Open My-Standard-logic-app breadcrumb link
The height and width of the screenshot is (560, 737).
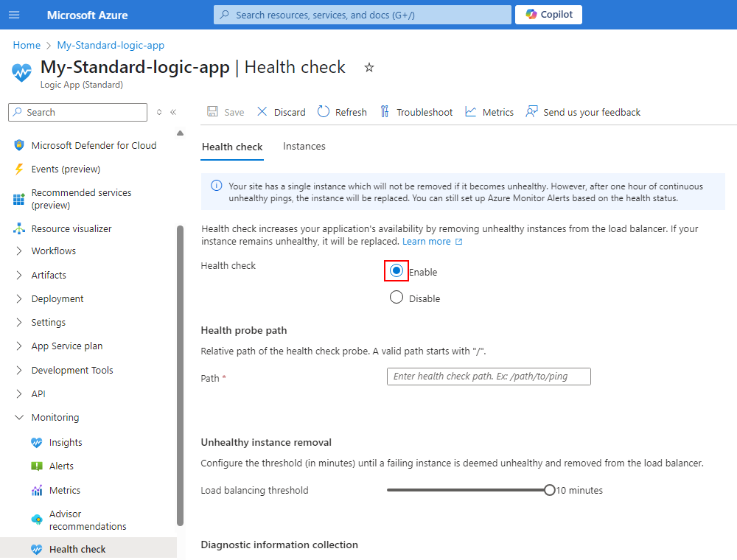(x=111, y=45)
